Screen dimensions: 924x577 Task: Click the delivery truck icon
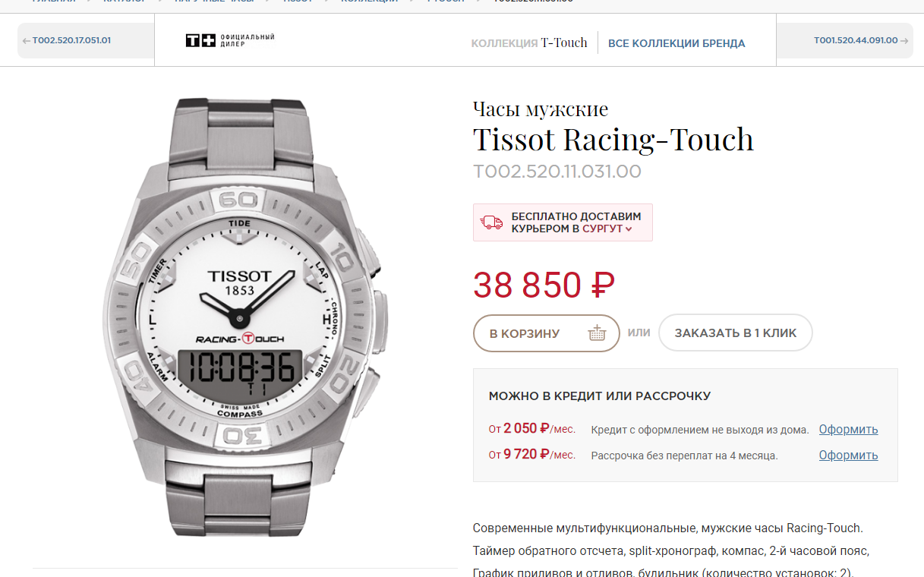[x=491, y=222]
